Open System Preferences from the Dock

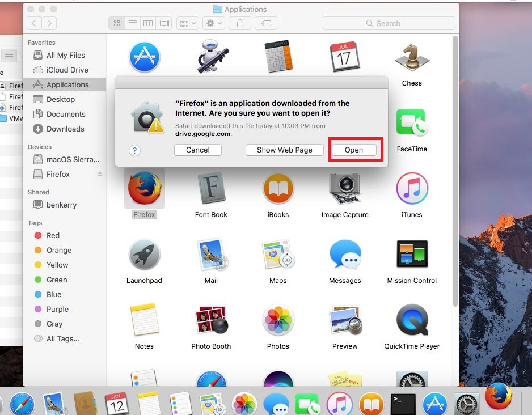click(466, 404)
